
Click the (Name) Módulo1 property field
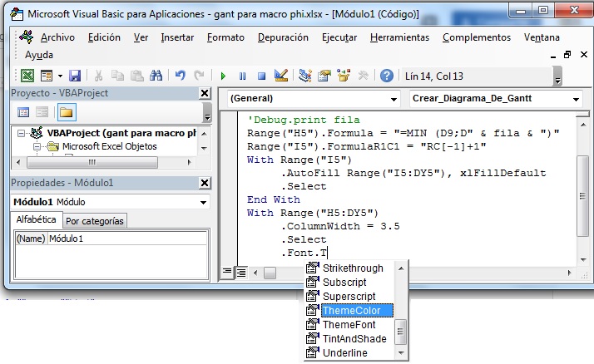111,239
